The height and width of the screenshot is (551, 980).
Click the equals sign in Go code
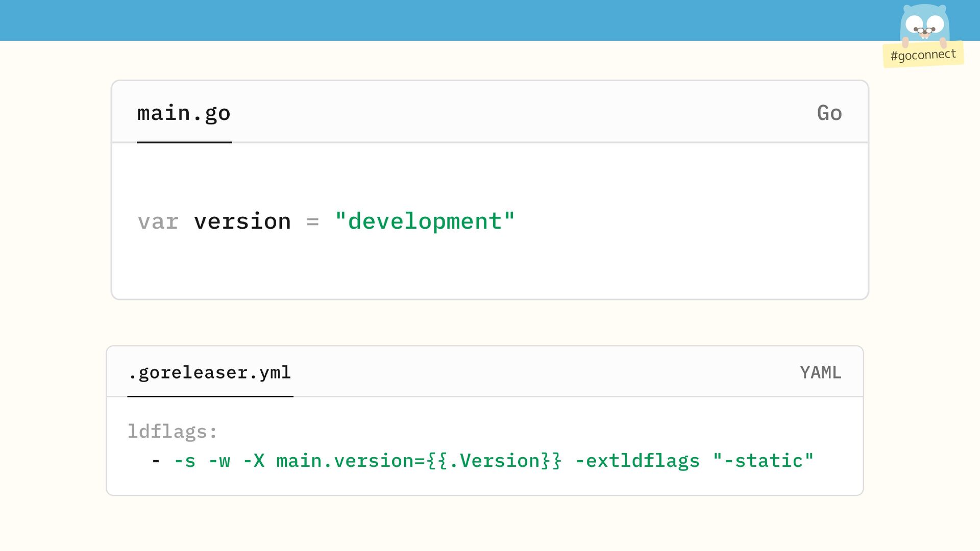312,222
